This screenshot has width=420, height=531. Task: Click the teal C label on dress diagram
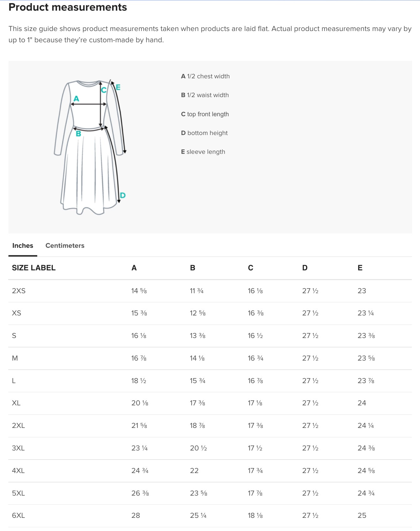[104, 90]
